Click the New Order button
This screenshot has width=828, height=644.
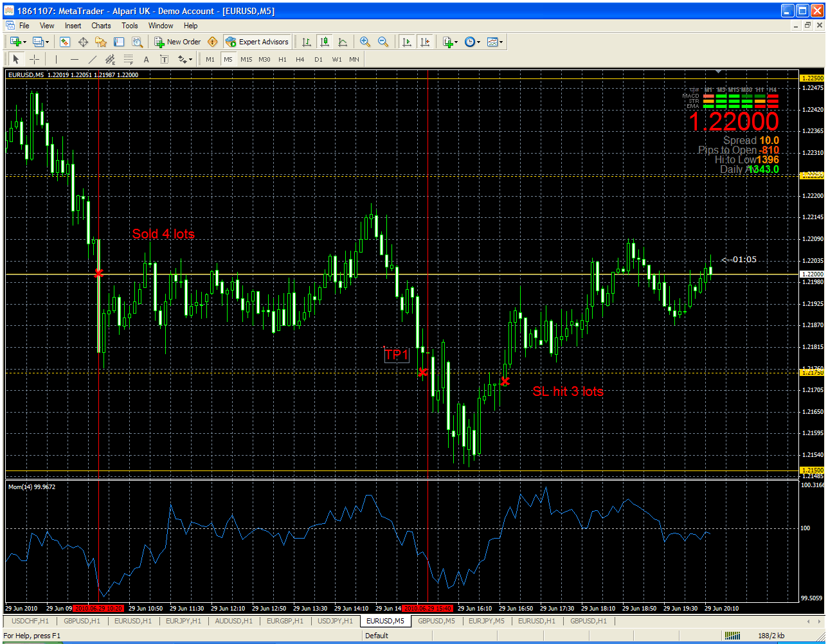coord(178,42)
